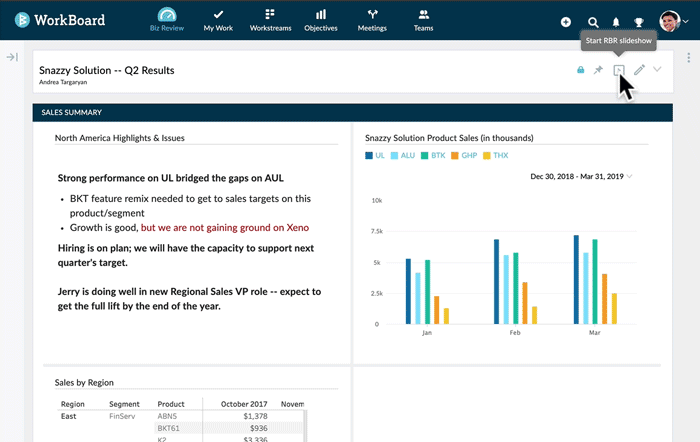Click the Jerry is doing well paragraph
The height and width of the screenshot is (442, 700).
(x=189, y=299)
